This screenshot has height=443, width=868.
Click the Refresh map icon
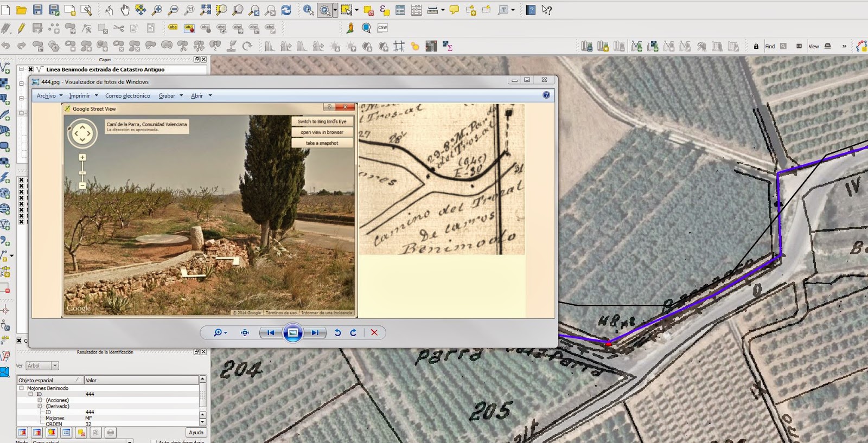(x=286, y=10)
